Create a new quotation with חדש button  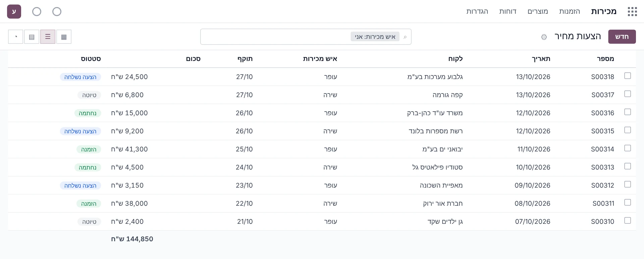622,37
